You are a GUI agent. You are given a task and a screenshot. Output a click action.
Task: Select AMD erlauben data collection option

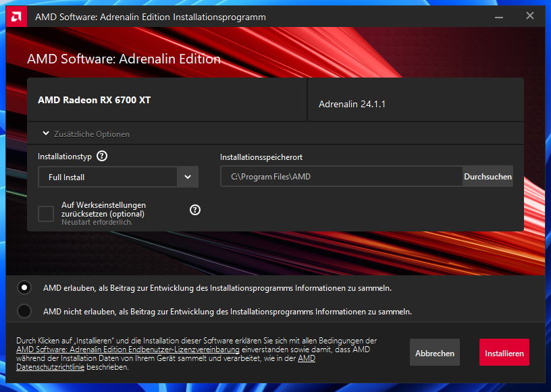pos(24,287)
